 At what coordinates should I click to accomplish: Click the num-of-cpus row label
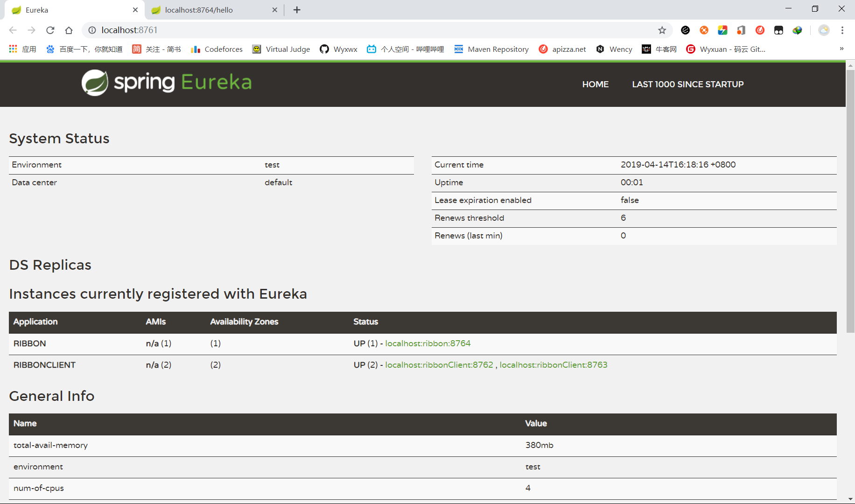click(x=39, y=488)
